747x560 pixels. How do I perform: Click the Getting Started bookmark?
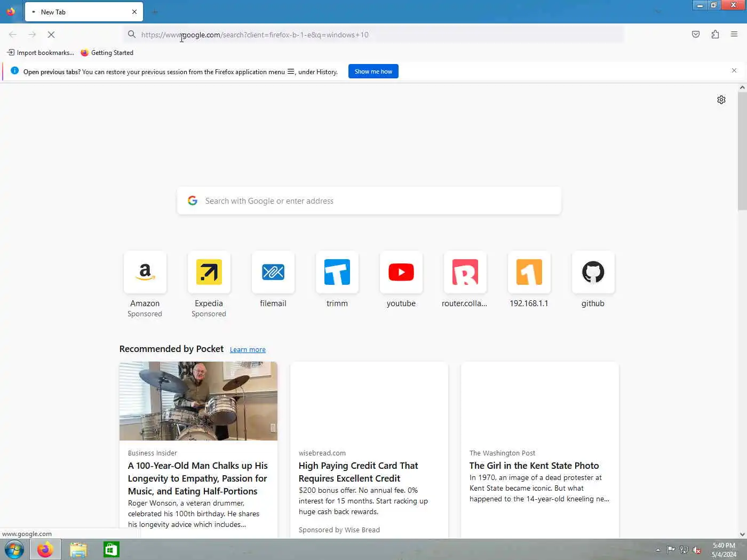(107, 53)
